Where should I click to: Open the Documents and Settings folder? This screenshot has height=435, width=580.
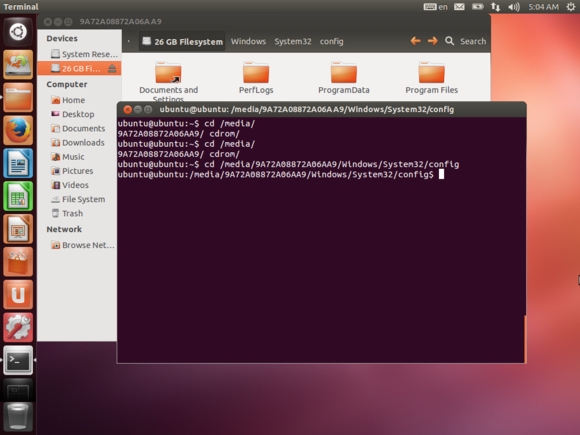tap(168, 82)
